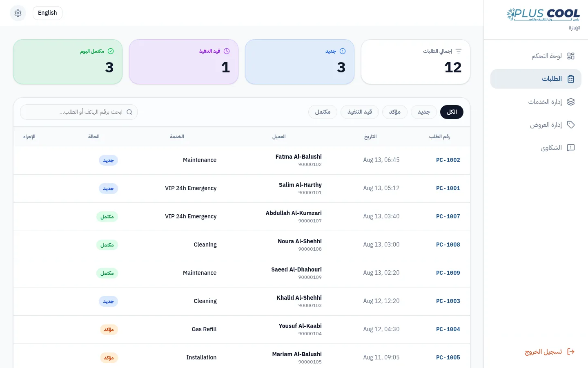Click the search magnifier icon
This screenshot has height=368, width=588.
tap(129, 112)
